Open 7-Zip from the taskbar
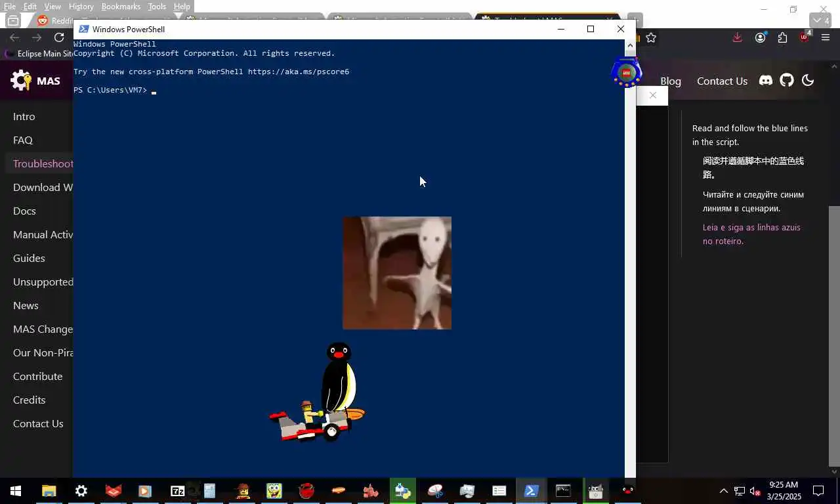 point(177,491)
